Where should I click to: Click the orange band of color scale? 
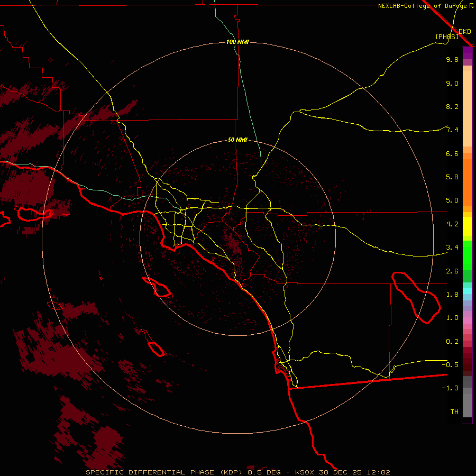tap(467, 182)
